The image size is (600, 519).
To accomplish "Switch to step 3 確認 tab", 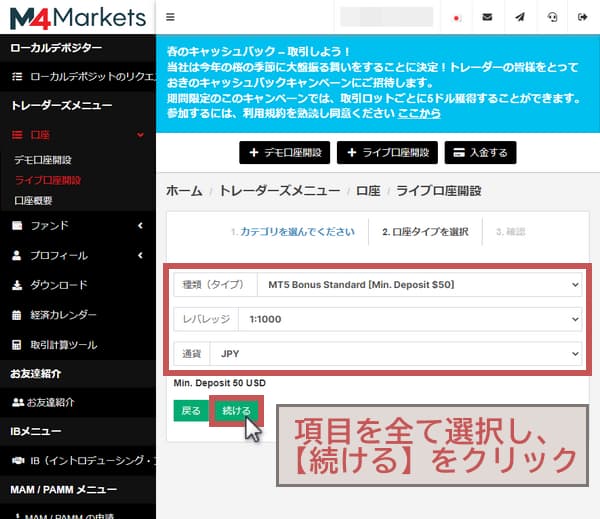I will click(510, 232).
